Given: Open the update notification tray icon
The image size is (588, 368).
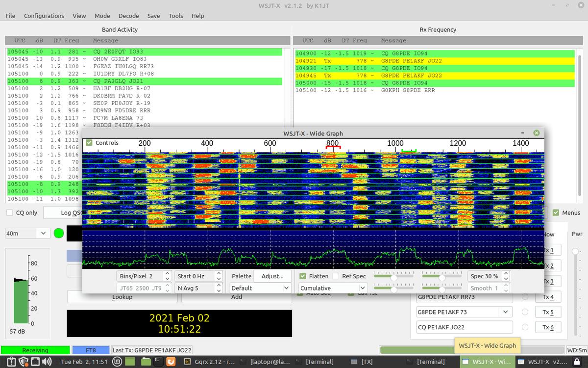Looking at the screenshot, I should pyautogui.click(x=12, y=362).
